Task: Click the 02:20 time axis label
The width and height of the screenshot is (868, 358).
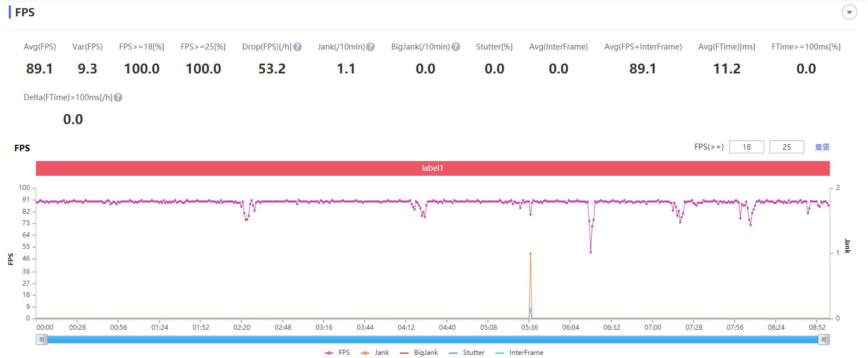Action: point(242,328)
